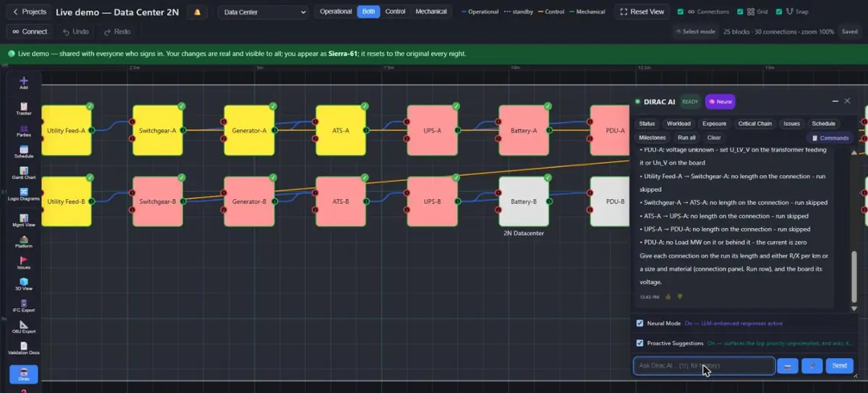This screenshot has height=393, width=868.
Task: Switch to the 3D View
Action: tap(24, 284)
